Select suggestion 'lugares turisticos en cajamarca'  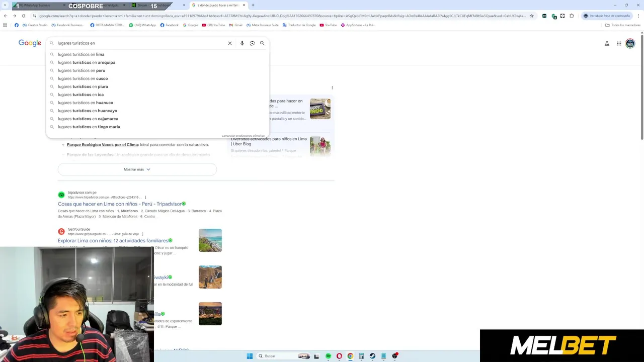click(x=157, y=119)
